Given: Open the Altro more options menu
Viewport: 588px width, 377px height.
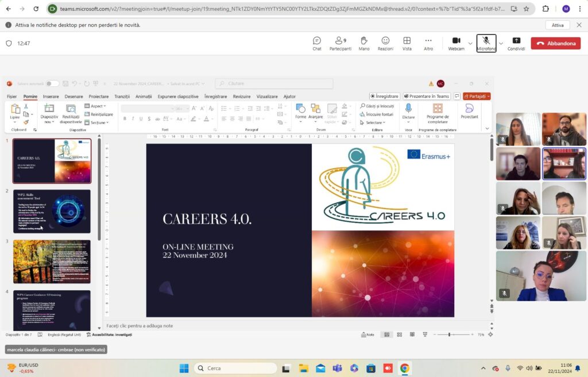Looking at the screenshot, I should tap(428, 44).
